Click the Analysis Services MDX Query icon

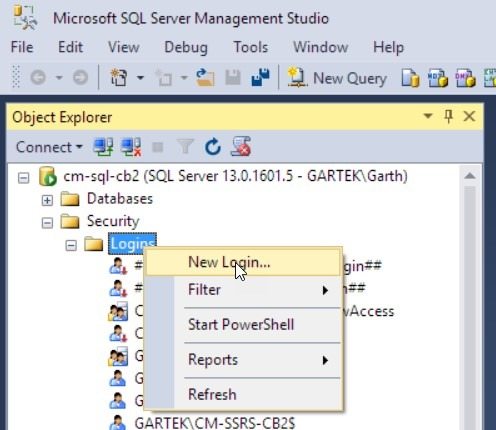coord(438,78)
